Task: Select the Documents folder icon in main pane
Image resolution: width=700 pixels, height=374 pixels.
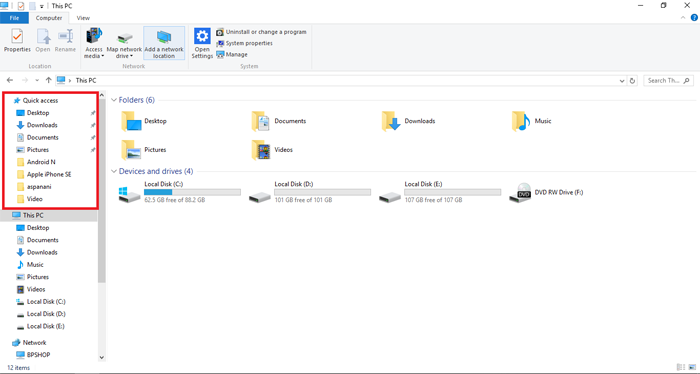Action: pos(261,121)
